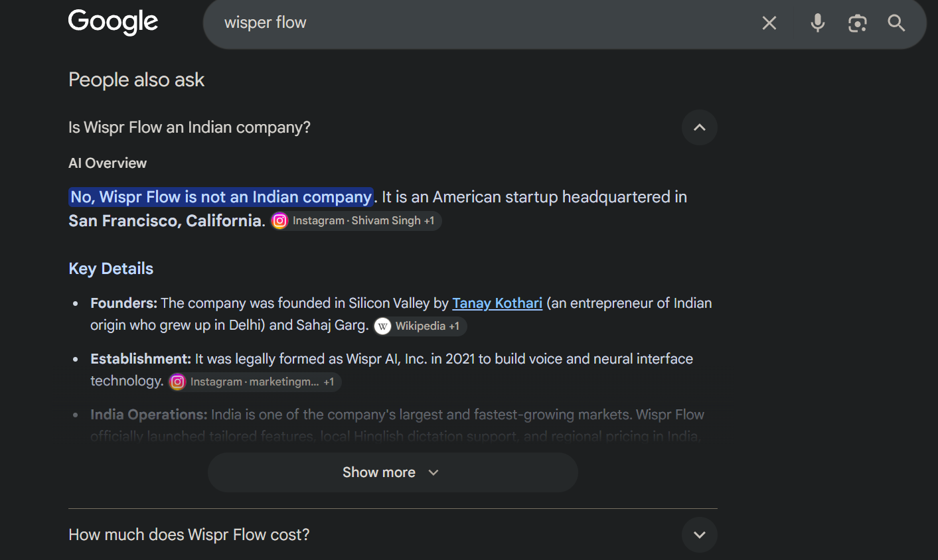Open the Instagram Shivam Singh +1 chip
Screen dimensions: 938x560
356,221
